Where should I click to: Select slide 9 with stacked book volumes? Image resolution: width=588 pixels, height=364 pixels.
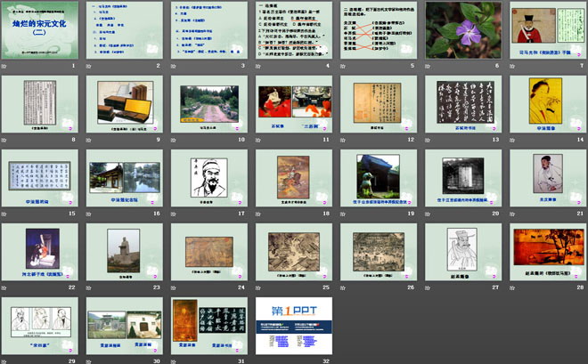click(x=126, y=103)
